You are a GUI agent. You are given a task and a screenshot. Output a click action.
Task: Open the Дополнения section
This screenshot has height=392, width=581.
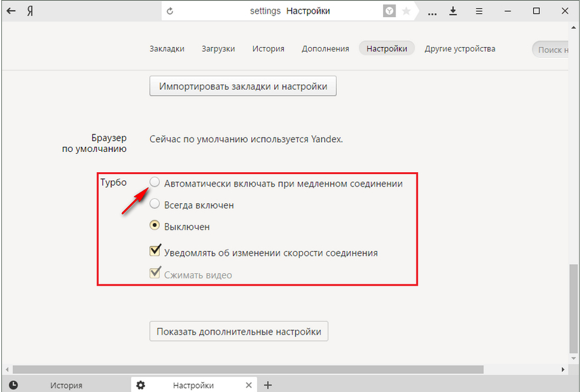tap(325, 49)
